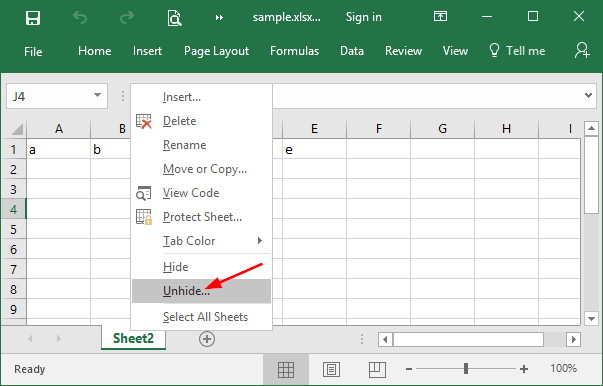Open the Review ribbon tab
The width and height of the screenshot is (603, 386).
coord(403,51)
